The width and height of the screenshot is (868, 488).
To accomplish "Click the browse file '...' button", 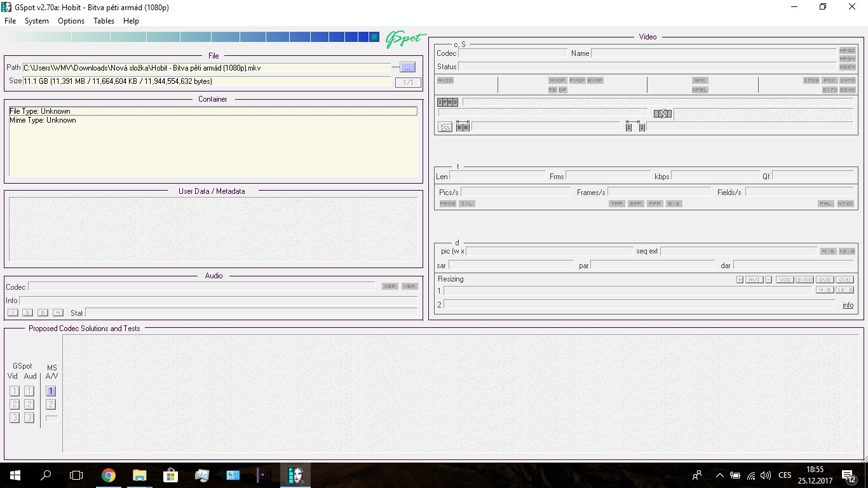I will (x=407, y=67).
